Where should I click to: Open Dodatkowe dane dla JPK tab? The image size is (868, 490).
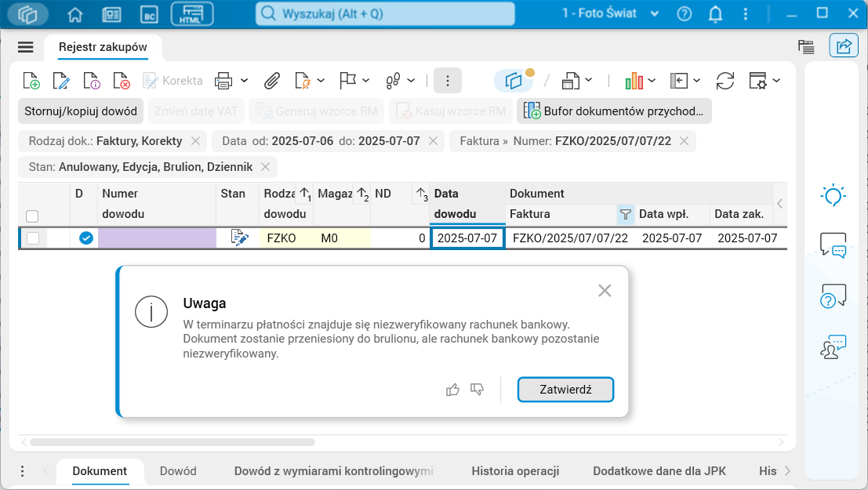tap(659, 471)
